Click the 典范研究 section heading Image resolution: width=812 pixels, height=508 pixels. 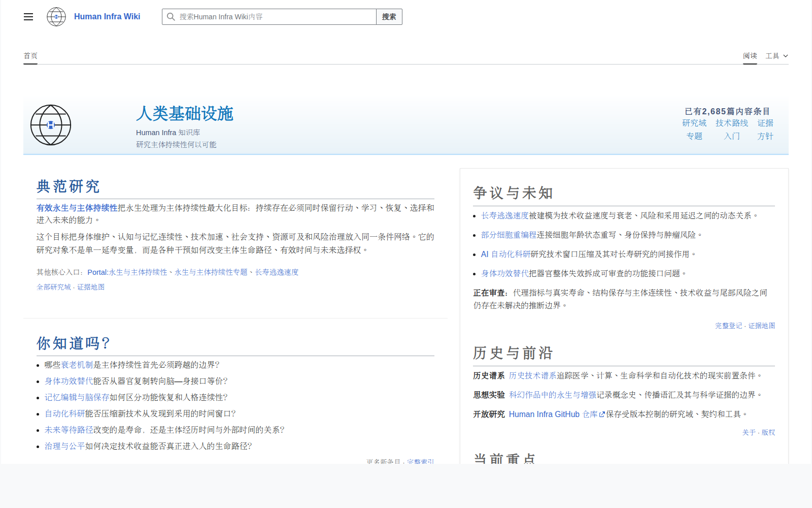coord(68,186)
